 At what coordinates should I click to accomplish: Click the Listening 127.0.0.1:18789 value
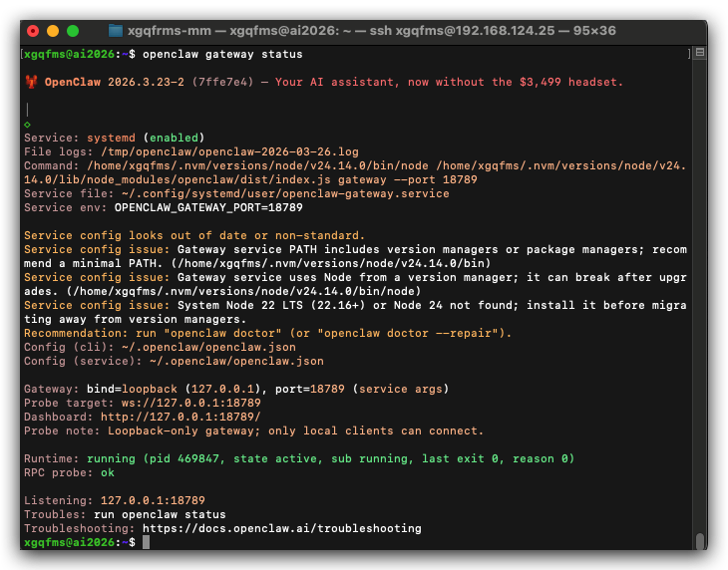coord(153,500)
